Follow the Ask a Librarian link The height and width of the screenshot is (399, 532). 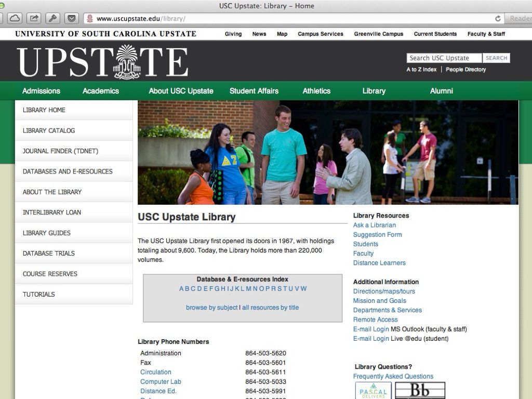coord(374,225)
